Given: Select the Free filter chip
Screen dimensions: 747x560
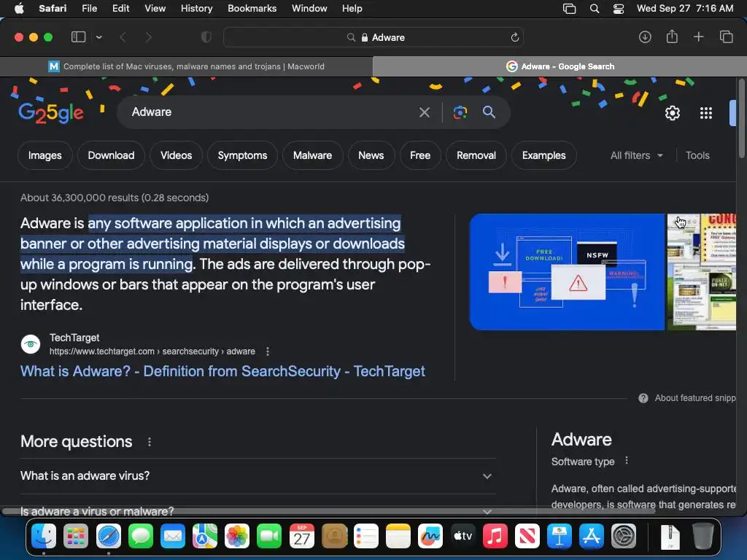Looking at the screenshot, I should 419,155.
